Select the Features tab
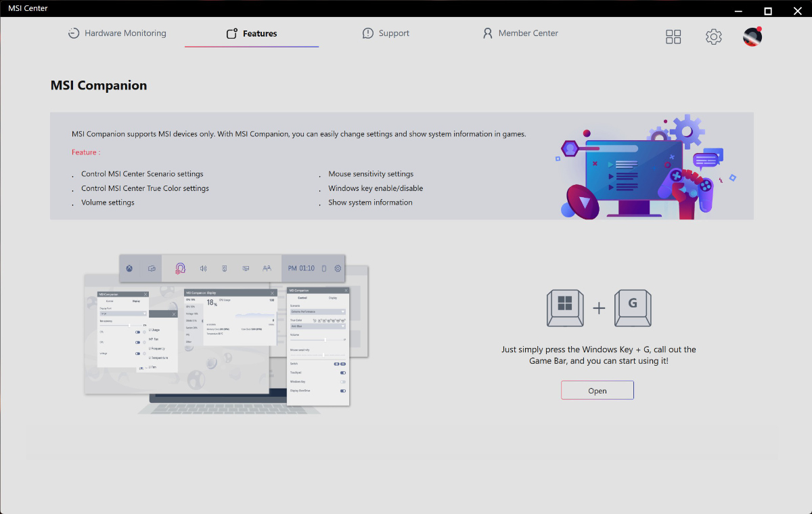Screen dimensions: 812x514 (252, 33)
